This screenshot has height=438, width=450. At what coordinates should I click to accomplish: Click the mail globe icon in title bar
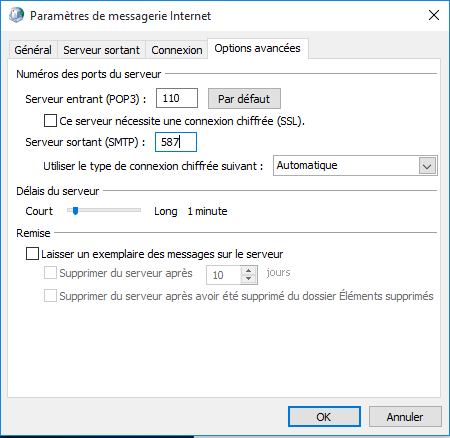pos(16,15)
